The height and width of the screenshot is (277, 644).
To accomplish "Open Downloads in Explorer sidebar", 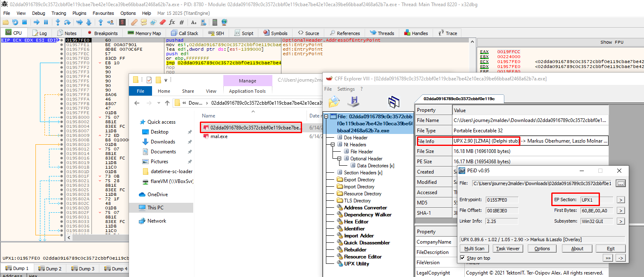I will click(x=163, y=142).
